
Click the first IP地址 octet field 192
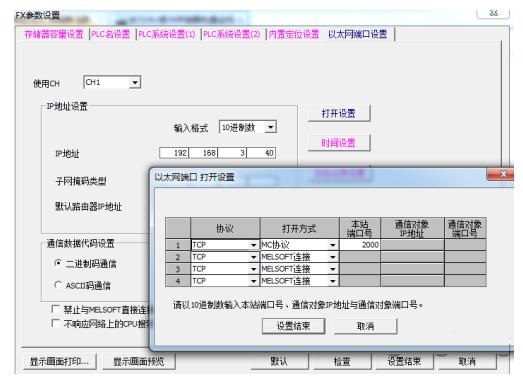pos(174,153)
